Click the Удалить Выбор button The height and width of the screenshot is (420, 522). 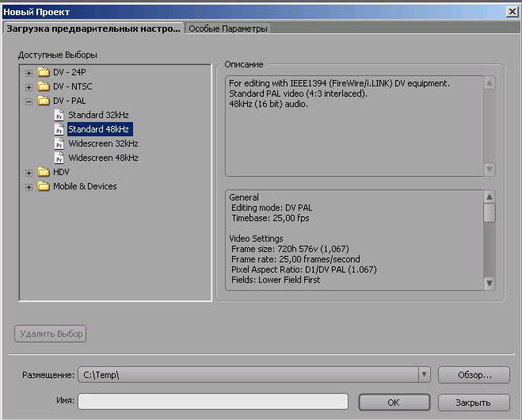coord(51,334)
